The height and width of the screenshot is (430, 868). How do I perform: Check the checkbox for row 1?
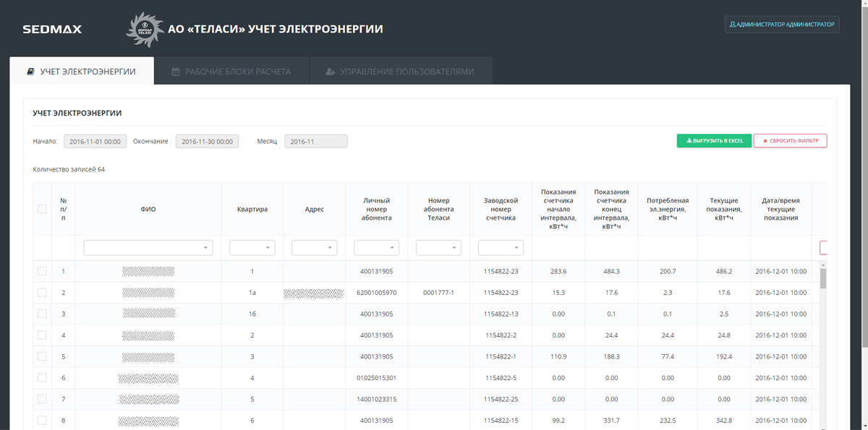[42, 271]
